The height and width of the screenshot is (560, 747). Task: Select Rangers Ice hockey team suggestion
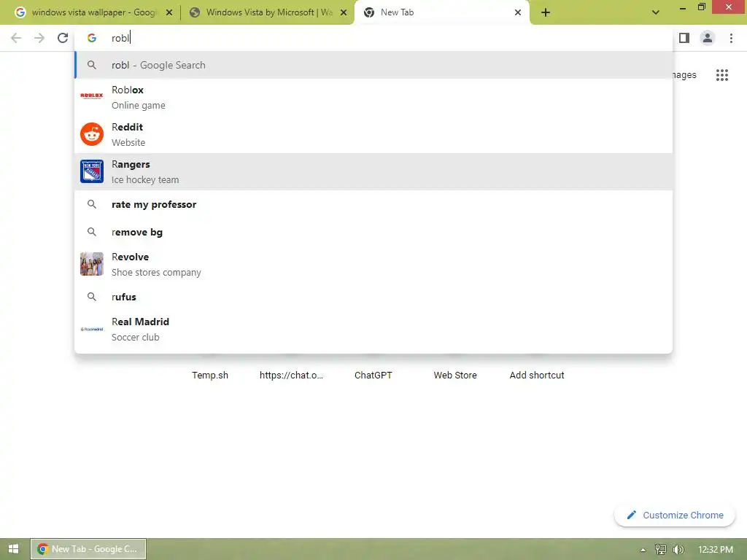[373, 171]
